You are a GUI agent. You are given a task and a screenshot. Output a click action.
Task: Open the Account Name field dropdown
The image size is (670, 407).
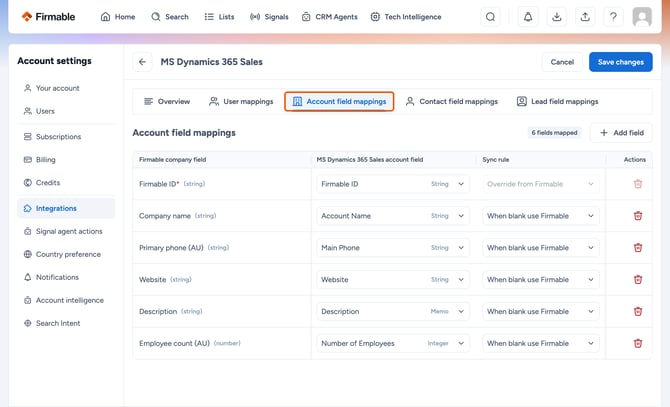pos(393,216)
